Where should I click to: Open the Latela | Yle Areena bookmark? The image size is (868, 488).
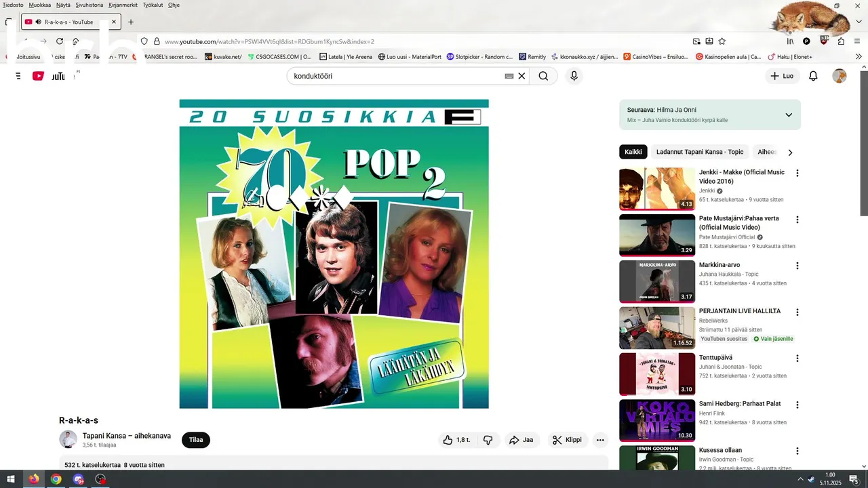coord(346,57)
